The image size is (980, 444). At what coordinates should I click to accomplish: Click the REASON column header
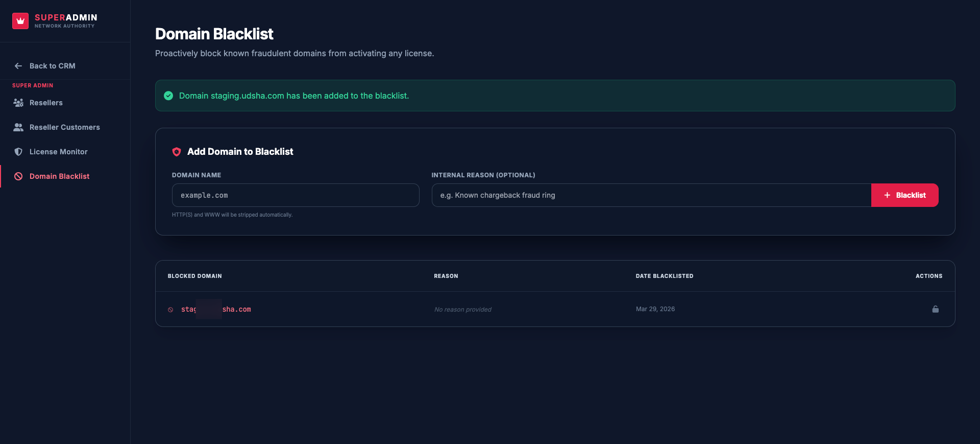(446, 276)
